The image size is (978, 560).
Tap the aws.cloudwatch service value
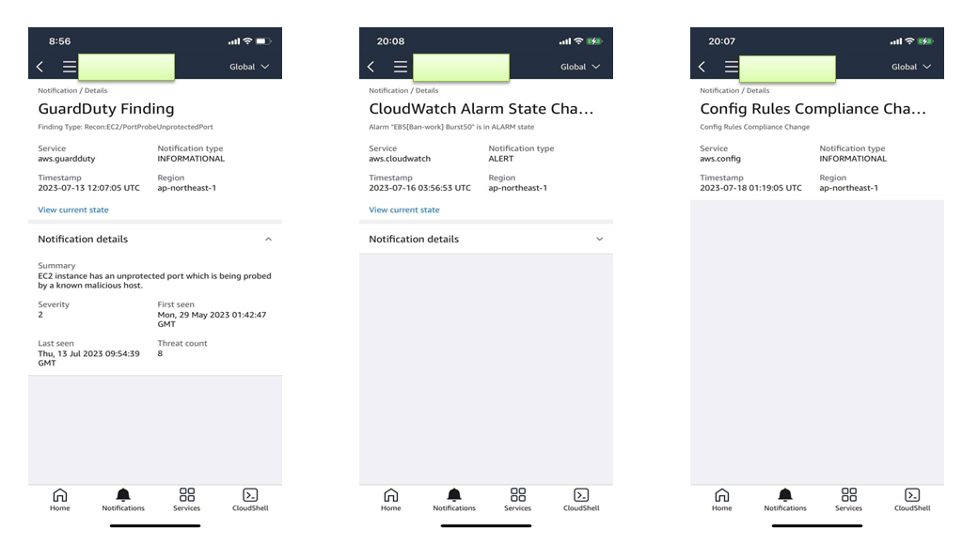[400, 159]
